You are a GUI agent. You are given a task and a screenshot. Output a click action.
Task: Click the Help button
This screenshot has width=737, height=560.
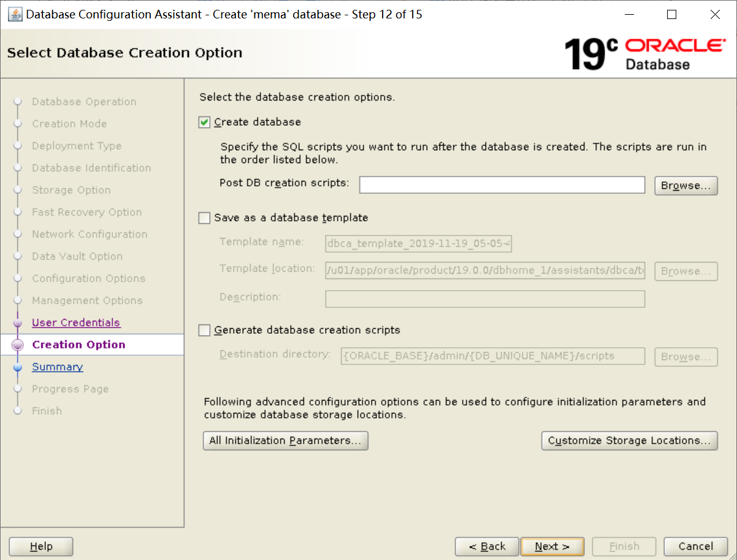[x=40, y=546]
